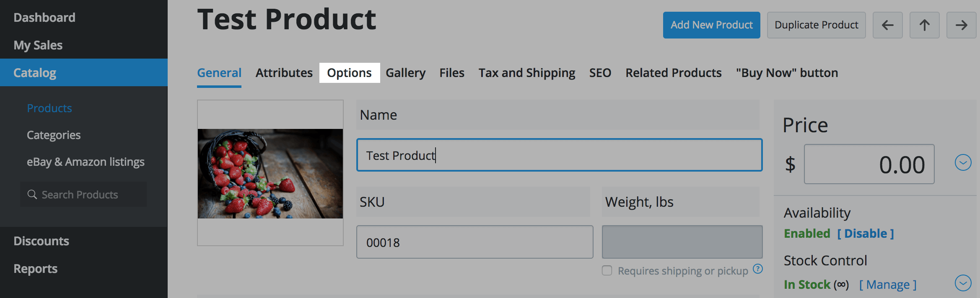Screen dimensions: 980x298
Task: Expand the price options chevron
Action: [963, 162]
